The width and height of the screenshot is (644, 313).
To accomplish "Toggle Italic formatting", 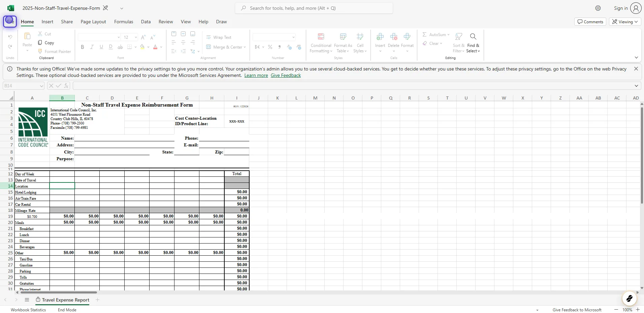I will [x=92, y=47].
